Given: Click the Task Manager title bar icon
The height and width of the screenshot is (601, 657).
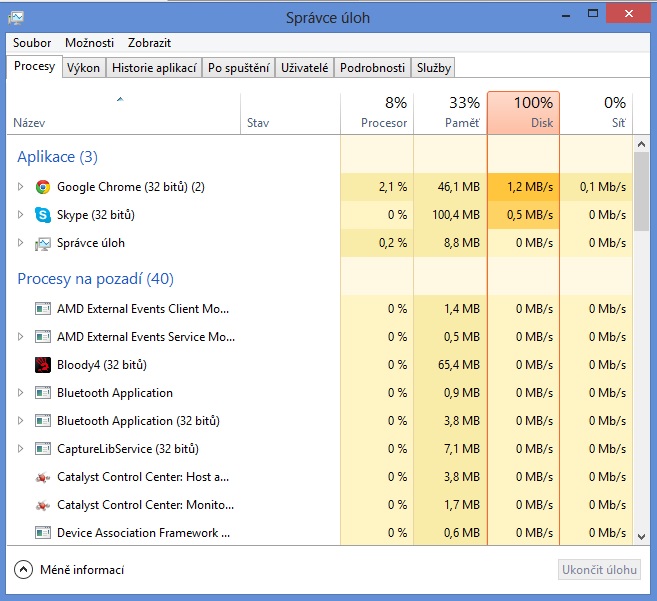Looking at the screenshot, I should [16, 18].
